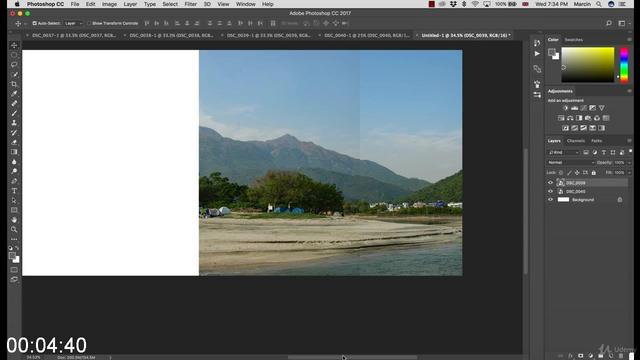Click the Invert adjustment icon

pos(565,128)
